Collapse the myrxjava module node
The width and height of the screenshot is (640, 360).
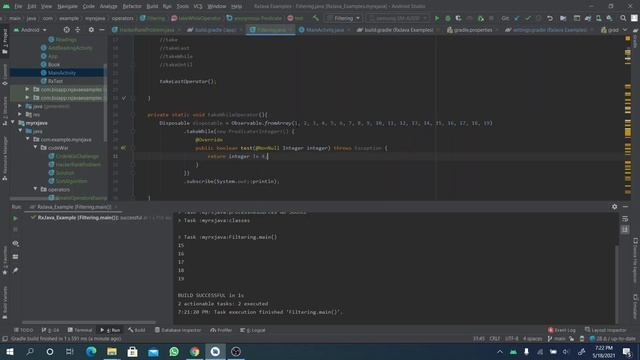[x=13, y=122]
